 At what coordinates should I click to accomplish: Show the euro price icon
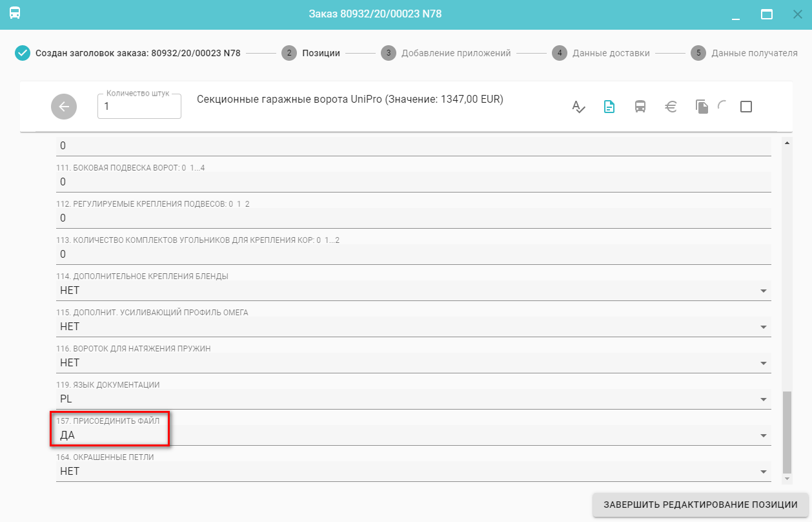click(671, 107)
